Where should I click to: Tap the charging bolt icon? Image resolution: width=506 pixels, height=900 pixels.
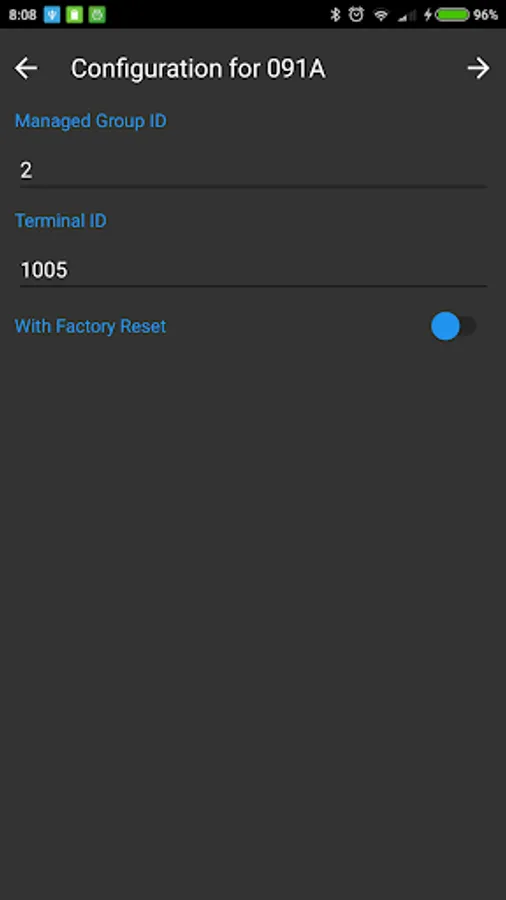[x=428, y=15]
